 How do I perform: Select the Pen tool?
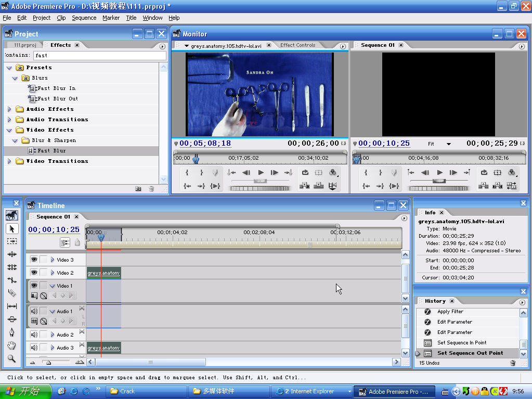coord(12,332)
